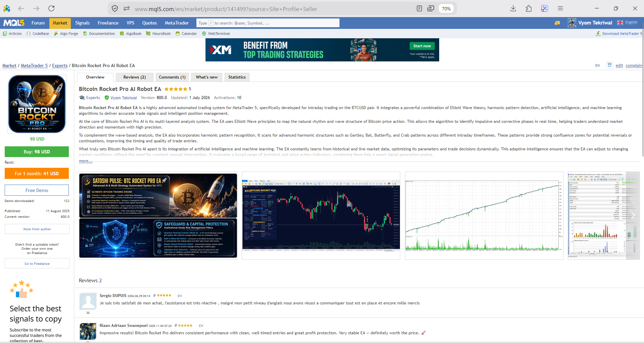This screenshot has width=644, height=343.
Task: Open the Algo Forge link
Action: (66, 34)
